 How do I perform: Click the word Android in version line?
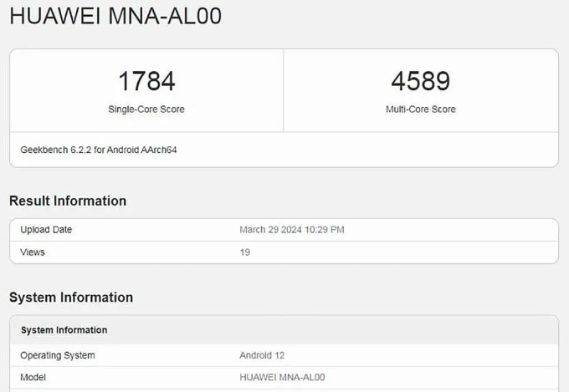pos(122,150)
